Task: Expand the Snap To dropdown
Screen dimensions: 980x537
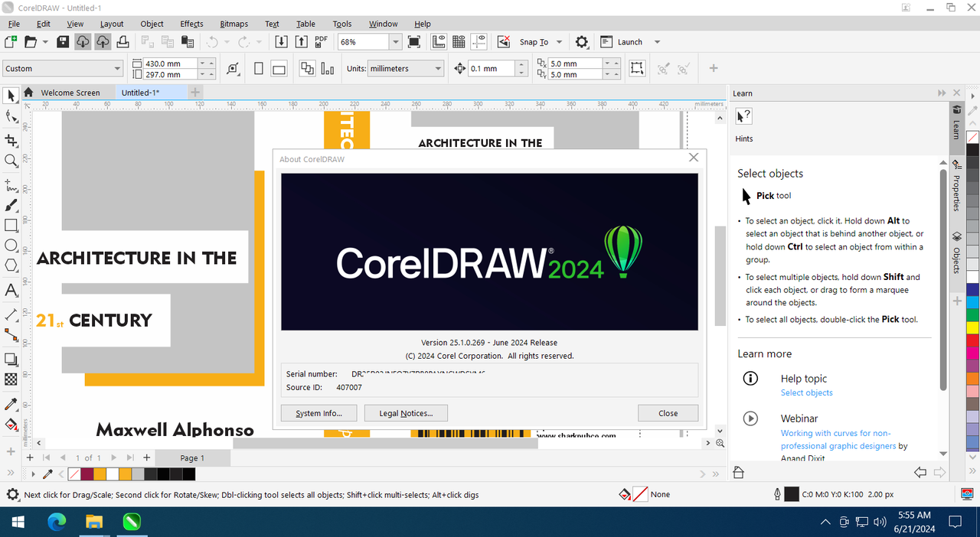Action: (559, 42)
